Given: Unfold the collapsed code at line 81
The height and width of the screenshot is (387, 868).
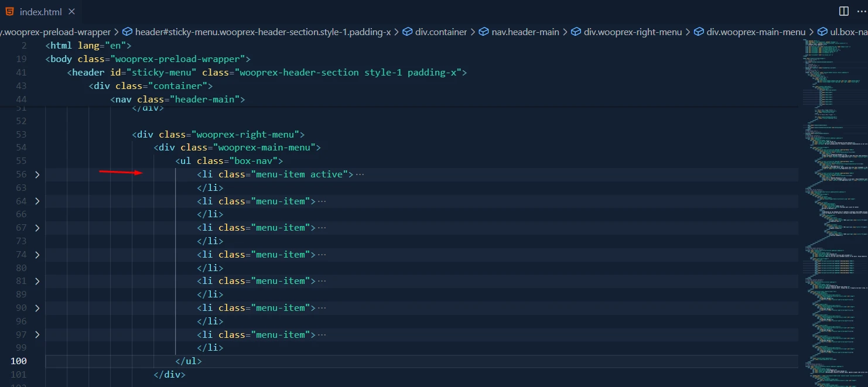Looking at the screenshot, I should (x=37, y=281).
